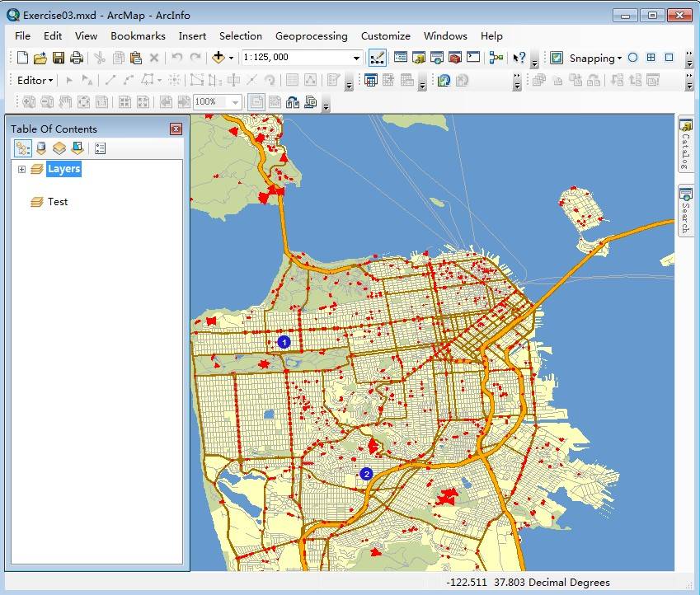Open the Windows menu
700x595 pixels.
point(445,35)
